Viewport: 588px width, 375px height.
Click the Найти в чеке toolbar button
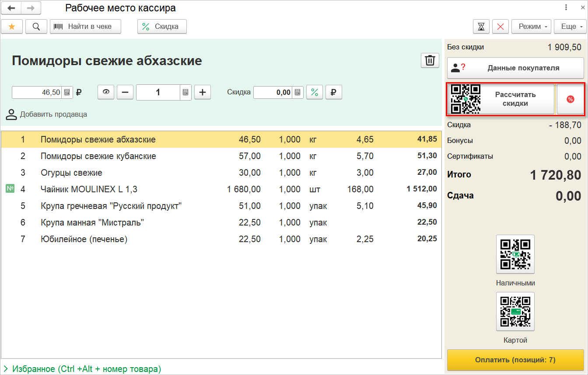point(85,27)
